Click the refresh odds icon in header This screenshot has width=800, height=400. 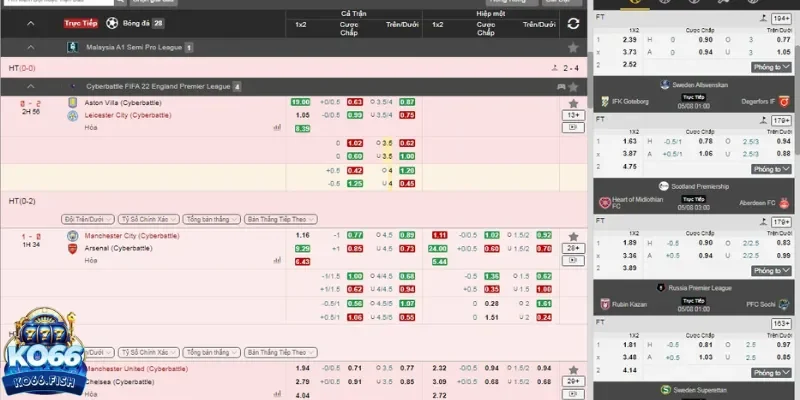click(573, 23)
